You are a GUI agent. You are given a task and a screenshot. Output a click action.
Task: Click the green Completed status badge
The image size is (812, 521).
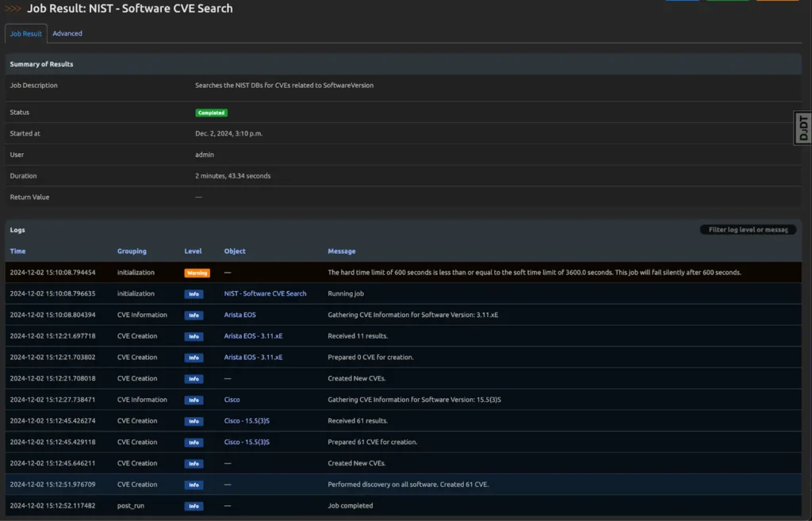[211, 113]
